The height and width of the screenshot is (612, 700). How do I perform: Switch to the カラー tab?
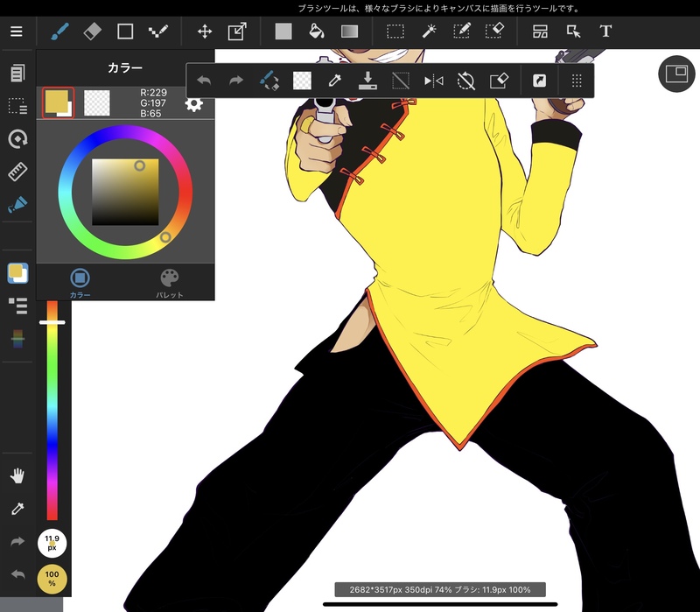pos(80,284)
